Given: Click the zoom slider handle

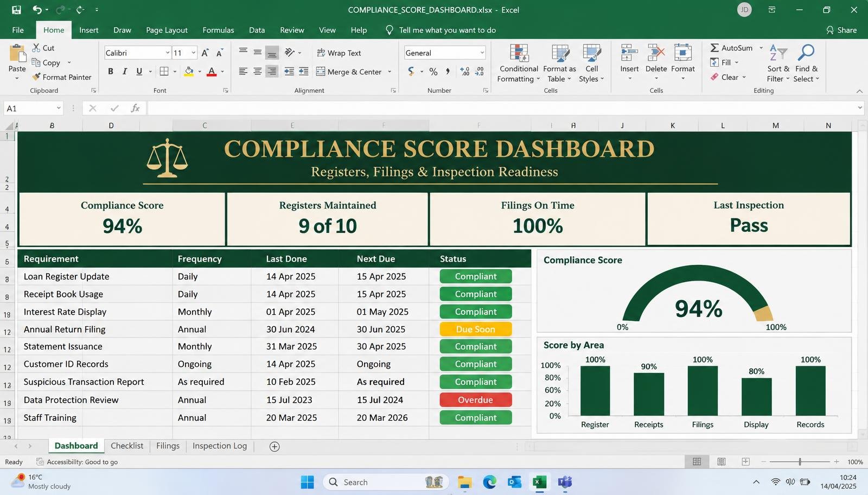Looking at the screenshot, I should coord(800,462).
